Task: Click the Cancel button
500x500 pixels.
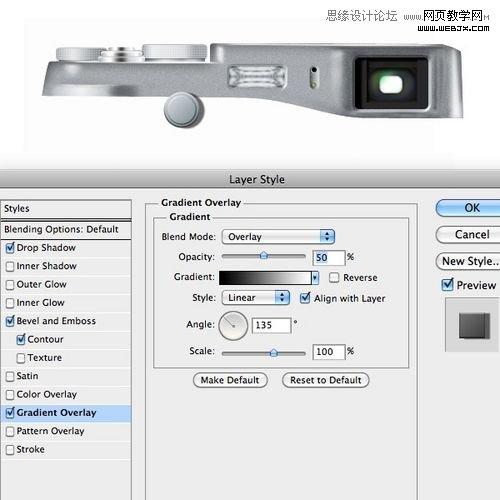Action: coord(468,235)
